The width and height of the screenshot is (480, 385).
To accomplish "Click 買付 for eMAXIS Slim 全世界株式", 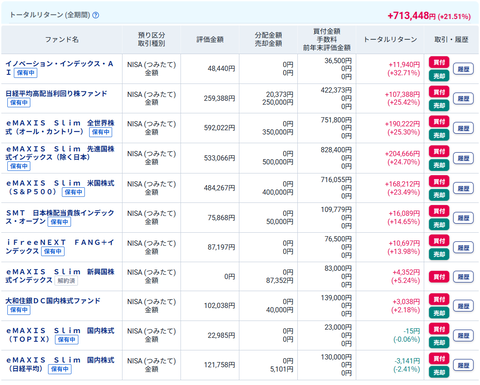I will point(439,122).
